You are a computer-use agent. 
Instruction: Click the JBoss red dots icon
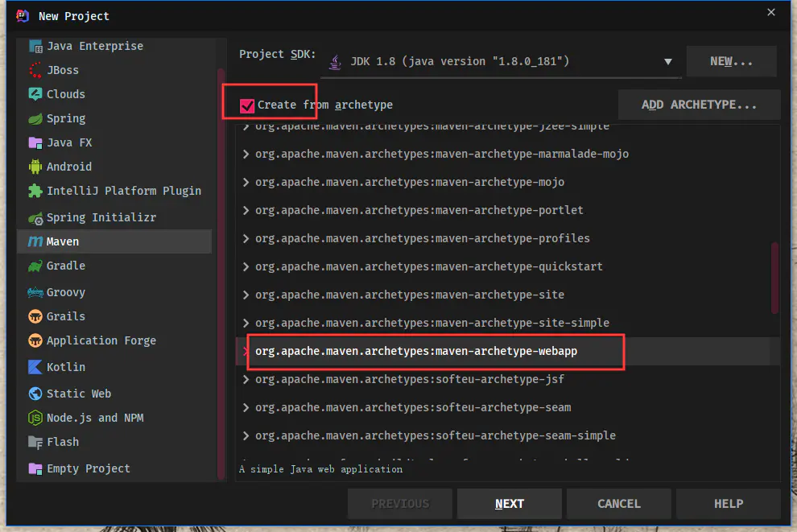35,70
